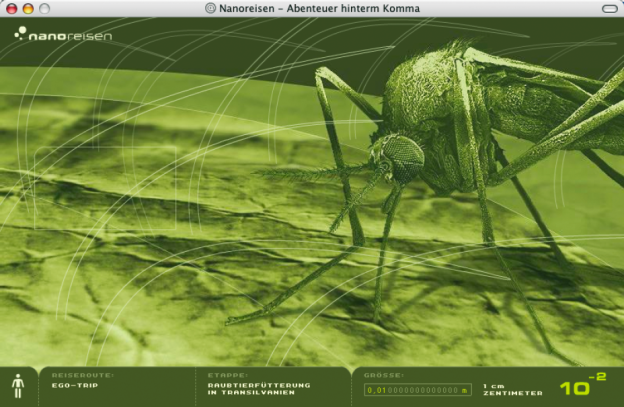Click the window title proxy icon
This screenshot has width=624, height=407.
210,8
